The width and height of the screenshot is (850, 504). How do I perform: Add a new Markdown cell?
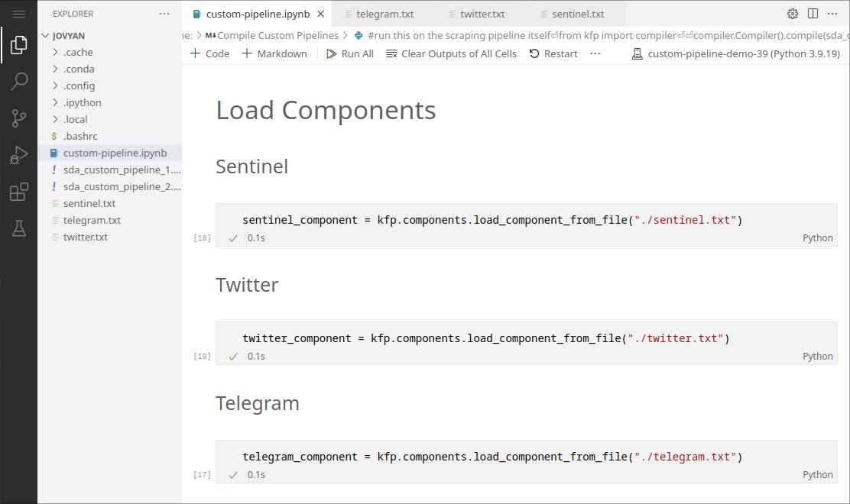(274, 53)
